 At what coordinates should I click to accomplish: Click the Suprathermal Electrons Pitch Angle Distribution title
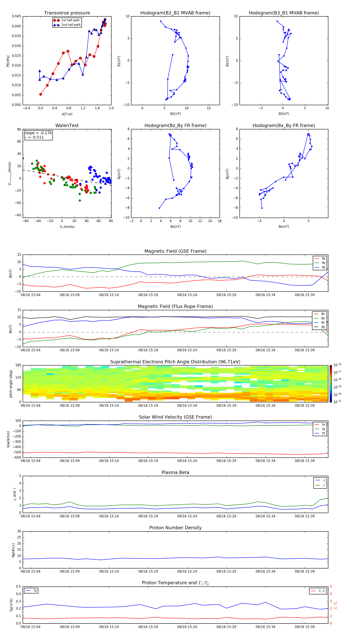(175, 362)
